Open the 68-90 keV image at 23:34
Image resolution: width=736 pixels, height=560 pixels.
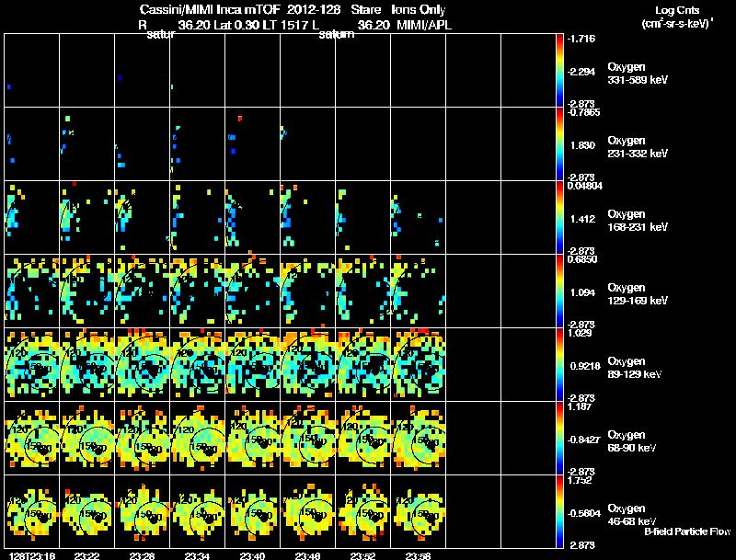tap(198, 438)
